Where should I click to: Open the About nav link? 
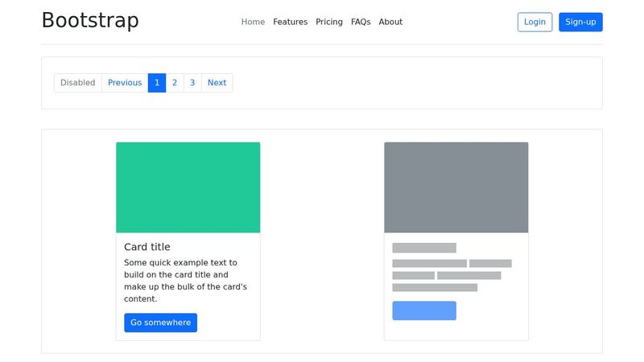(x=390, y=22)
